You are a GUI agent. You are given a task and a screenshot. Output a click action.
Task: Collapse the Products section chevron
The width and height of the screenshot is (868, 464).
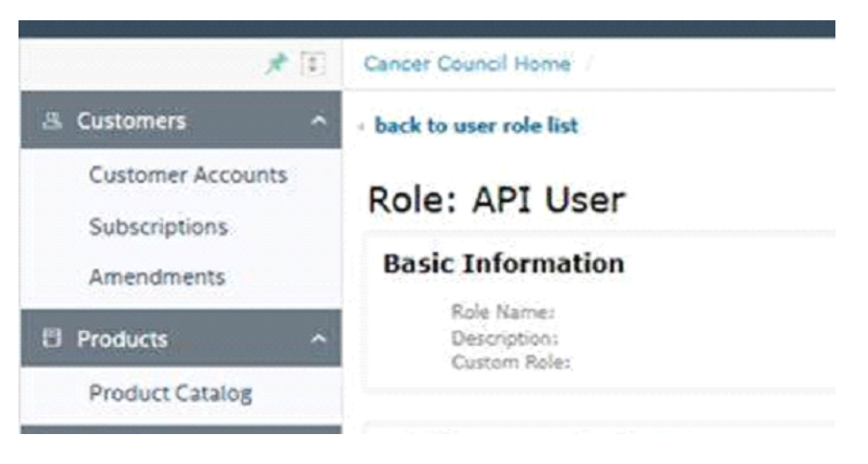coord(319,338)
